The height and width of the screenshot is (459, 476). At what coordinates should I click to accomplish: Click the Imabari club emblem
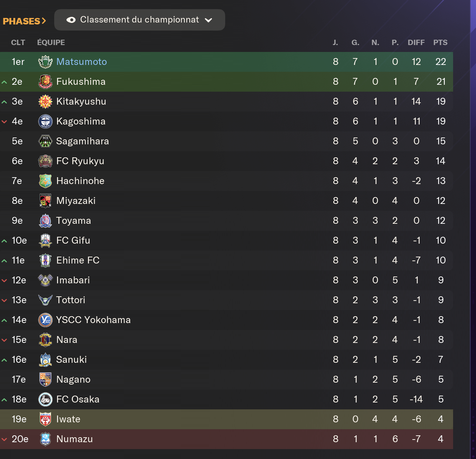(x=45, y=280)
